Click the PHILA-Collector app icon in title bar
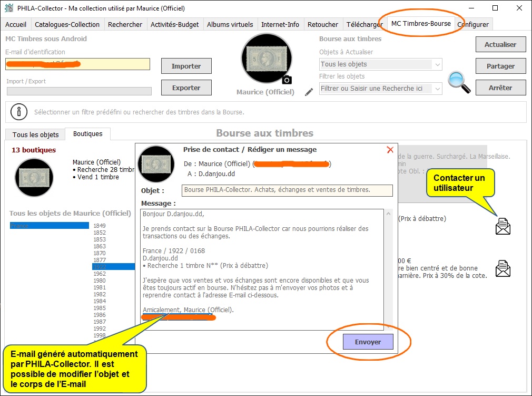This screenshot has height=396, width=532. click(x=9, y=8)
